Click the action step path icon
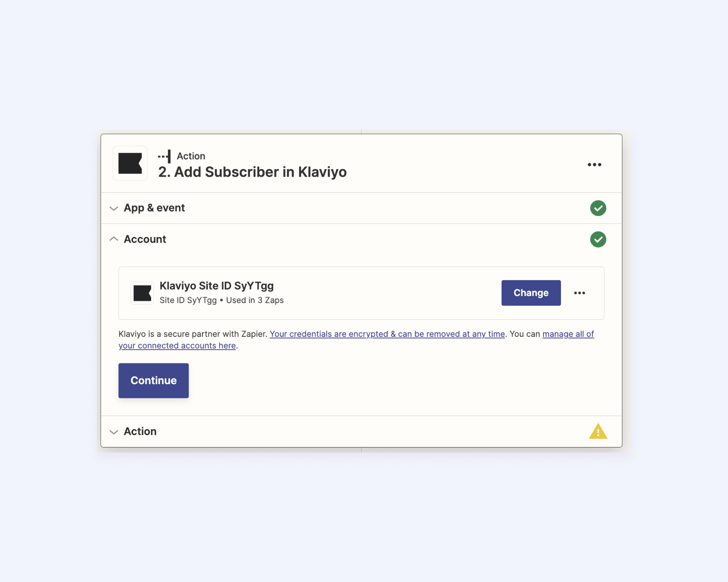Viewport: 728px width, 582px height. coord(165,156)
